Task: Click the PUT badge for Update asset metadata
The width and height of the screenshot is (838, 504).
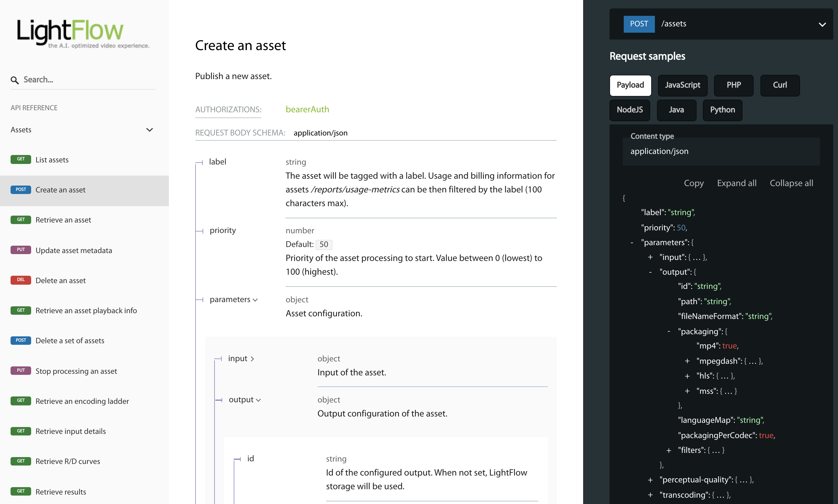Action: click(x=21, y=250)
